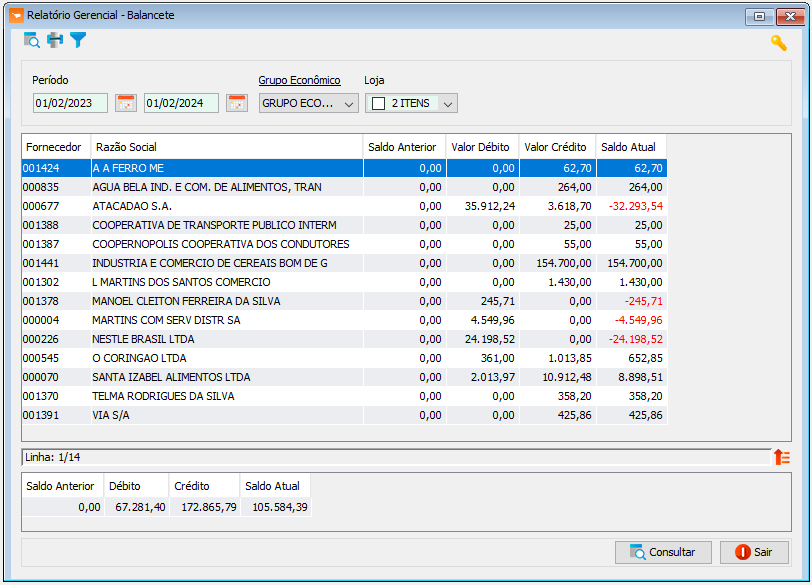
Task: Sort by Fornecedor column header
Action: click(x=56, y=147)
